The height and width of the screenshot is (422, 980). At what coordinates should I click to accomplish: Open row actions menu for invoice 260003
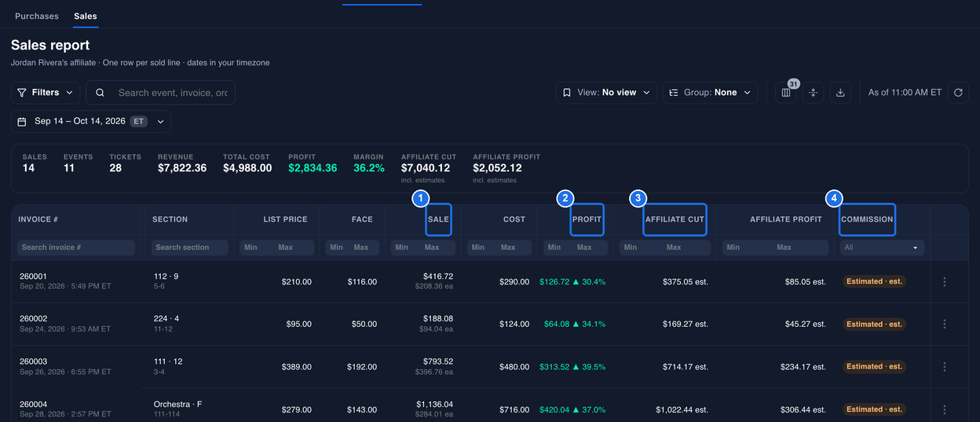945,366
